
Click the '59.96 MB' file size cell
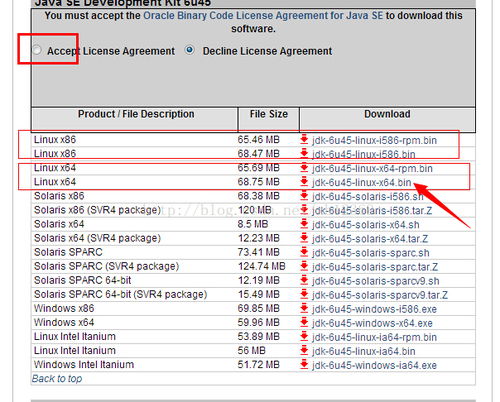(x=259, y=322)
